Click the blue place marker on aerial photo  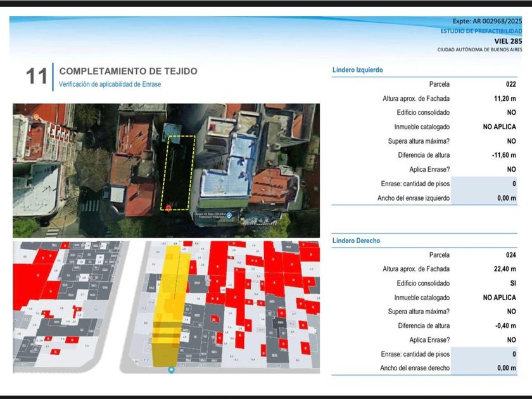pyautogui.click(x=229, y=215)
